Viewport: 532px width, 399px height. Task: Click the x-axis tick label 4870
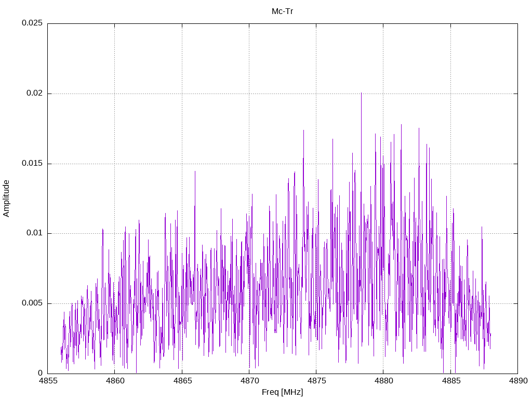pos(249,381)
